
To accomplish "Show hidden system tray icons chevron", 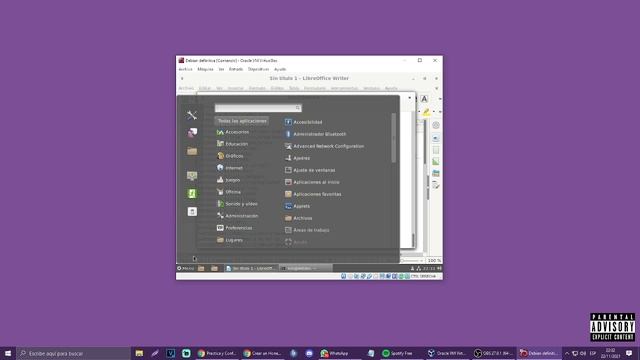I will 567,353.
